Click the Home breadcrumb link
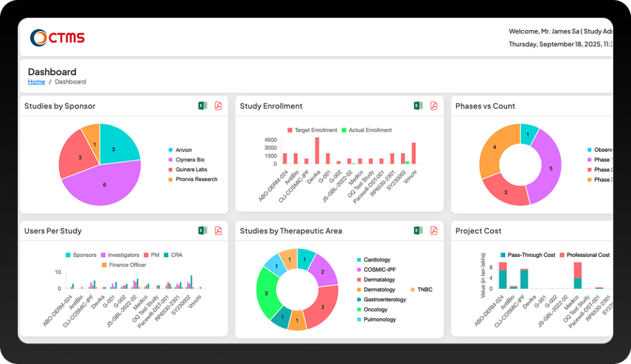631x364 pixels. tap(36, 81)
